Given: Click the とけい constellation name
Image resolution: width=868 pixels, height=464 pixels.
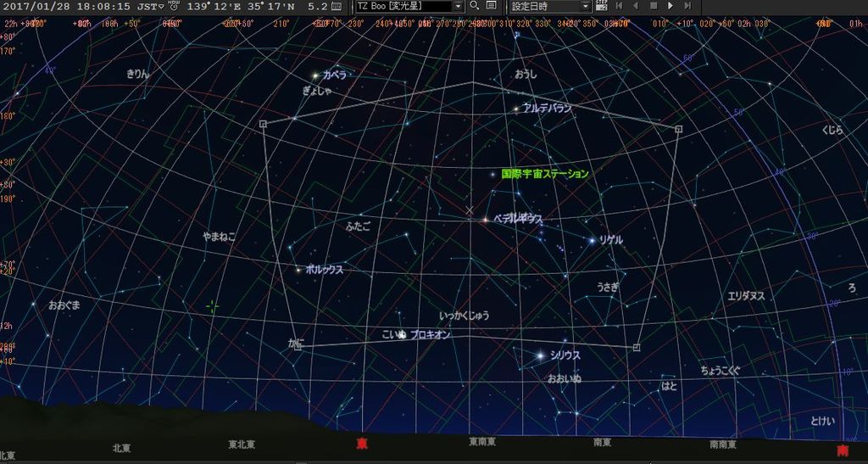Looking at the screenshot, I should click(x=822, y=421).
